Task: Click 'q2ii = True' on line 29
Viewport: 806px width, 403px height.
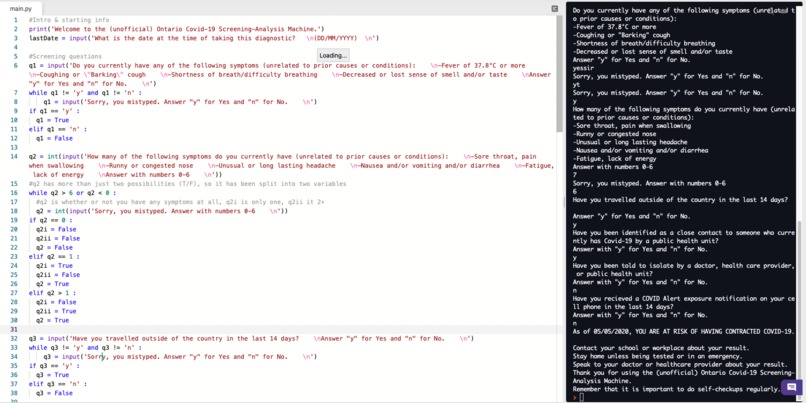Action: point(56,312)
